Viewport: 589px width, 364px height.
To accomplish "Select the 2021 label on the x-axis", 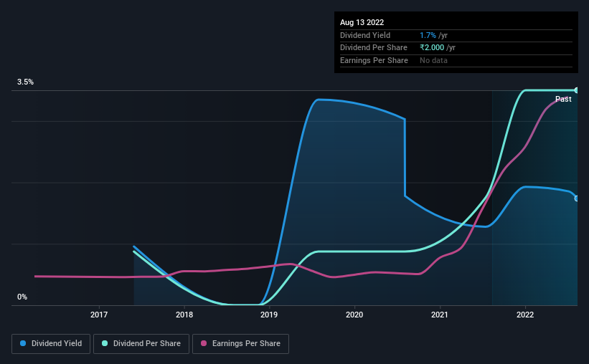I will [440, 315].
